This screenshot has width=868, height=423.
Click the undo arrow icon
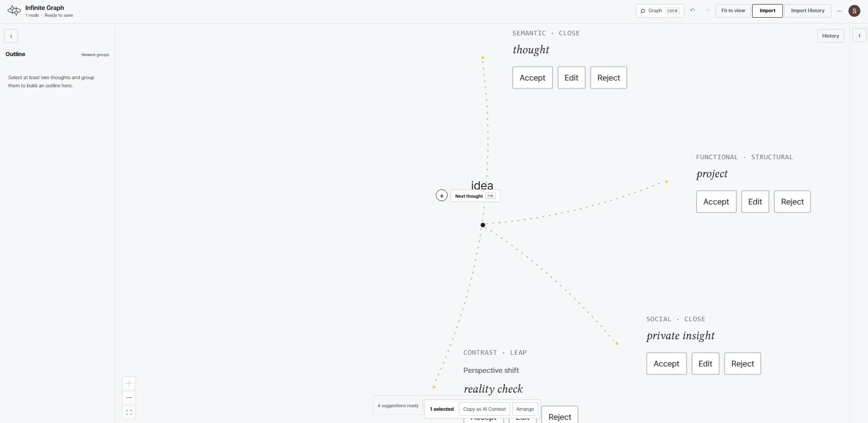[x=692, y=10]
